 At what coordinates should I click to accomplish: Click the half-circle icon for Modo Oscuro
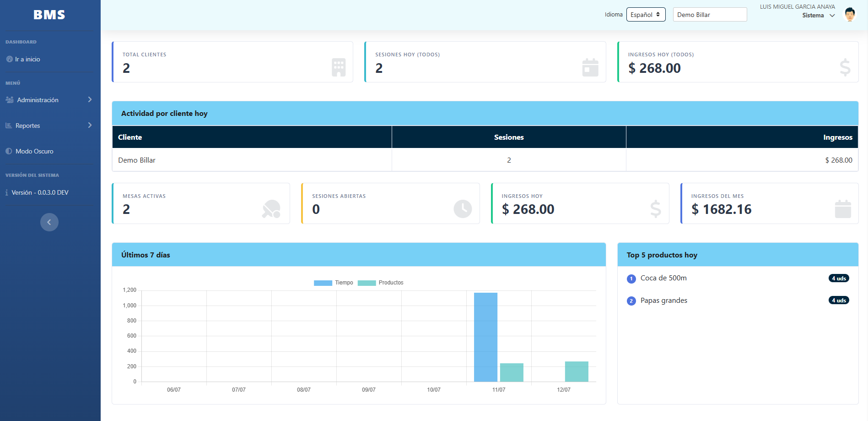pyautogui.click(x=9, y=151)
